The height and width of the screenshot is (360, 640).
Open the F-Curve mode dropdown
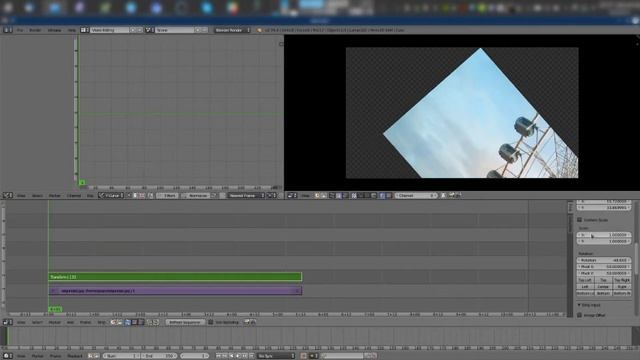coord(111,196)
